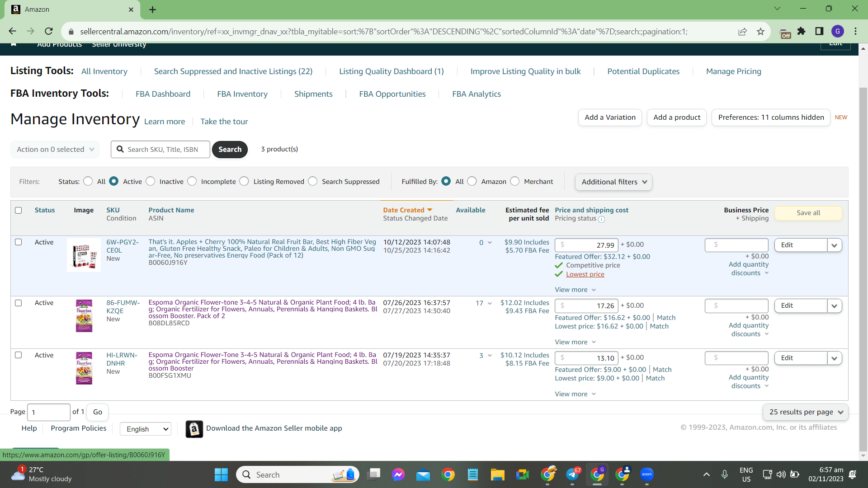The width and height of the screenshot is (868, 488).
Task: Toggle the browser side panel icon
Action: tap(819, 31)
